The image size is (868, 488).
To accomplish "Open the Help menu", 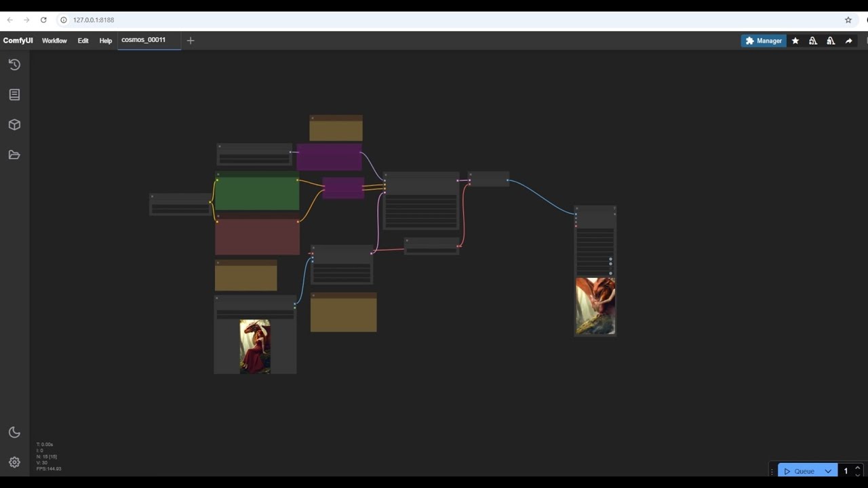I will [105, 41].
